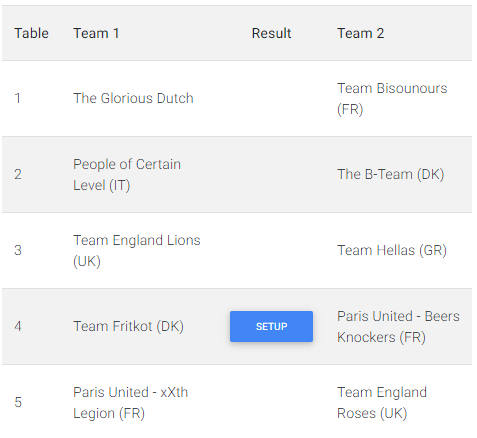477x438 pixels.
Task: Open Team Bisounours (FR) entry
Action: click(392, 99)
